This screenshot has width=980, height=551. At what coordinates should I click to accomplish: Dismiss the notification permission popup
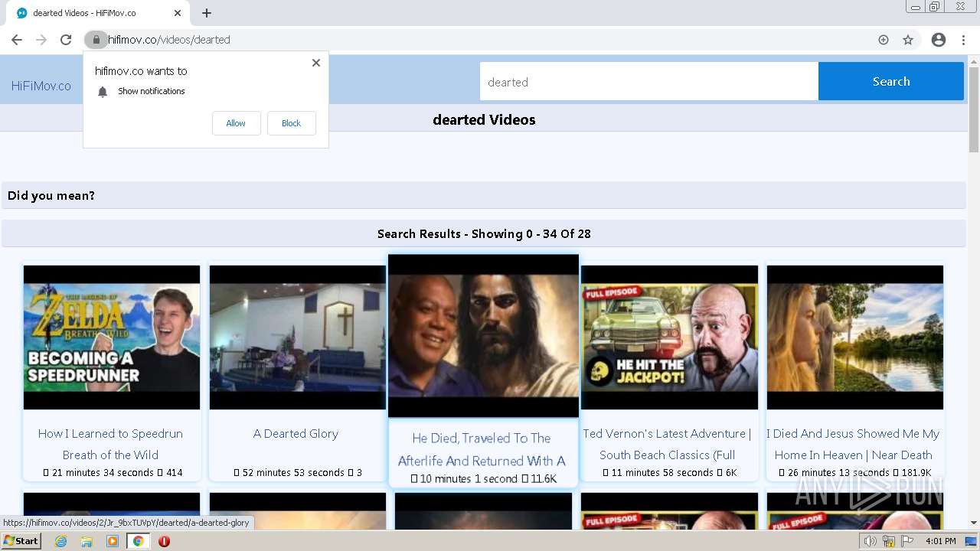coord(316,63)
